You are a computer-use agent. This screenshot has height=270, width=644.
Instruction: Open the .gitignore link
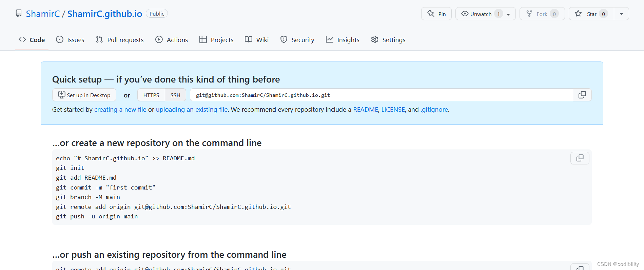coord(434,109)
